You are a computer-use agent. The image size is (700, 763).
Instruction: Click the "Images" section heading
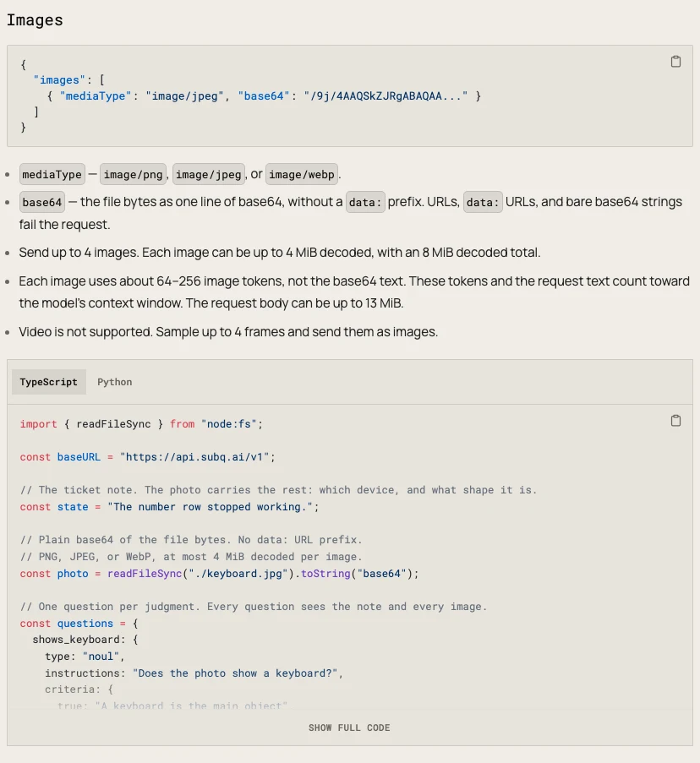pyautogui.click(x=35, y=20)
